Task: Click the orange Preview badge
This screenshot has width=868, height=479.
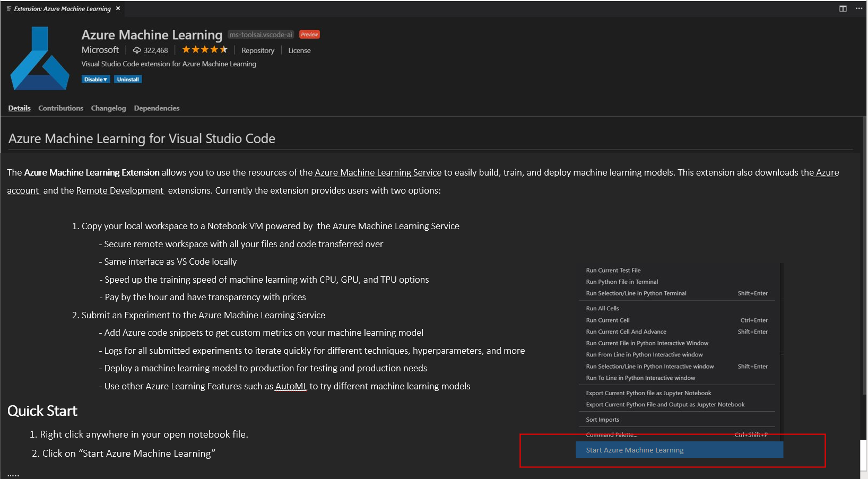Action: click(x=309, y=34)
